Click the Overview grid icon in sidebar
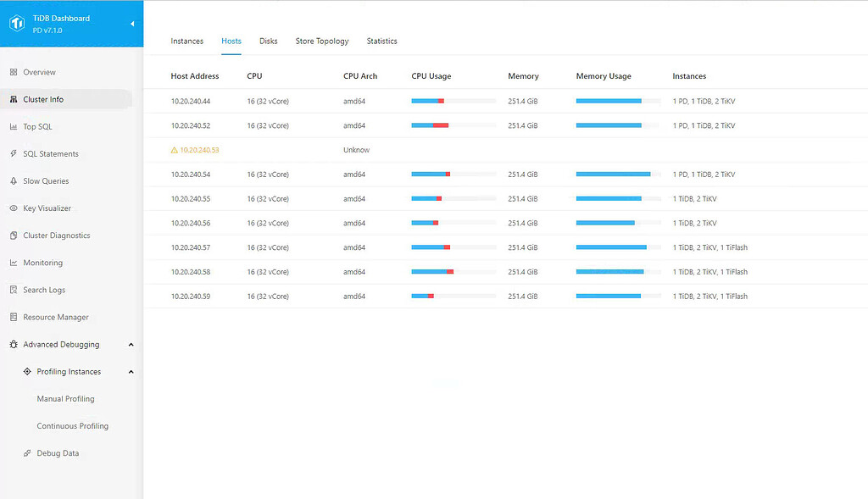Screen dimensions: 868x499 (x=14, y=73)
